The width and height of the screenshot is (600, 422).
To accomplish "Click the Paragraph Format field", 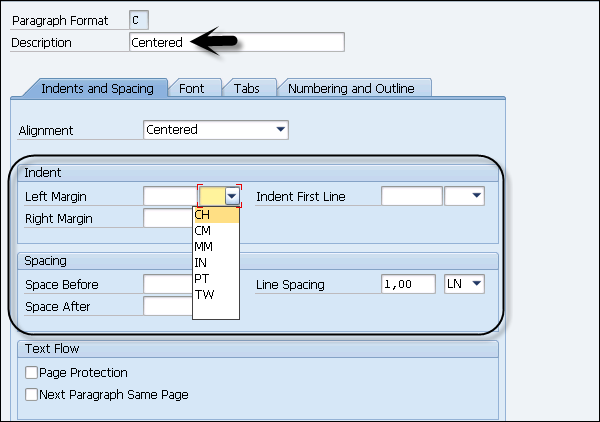I will [141, 19].
